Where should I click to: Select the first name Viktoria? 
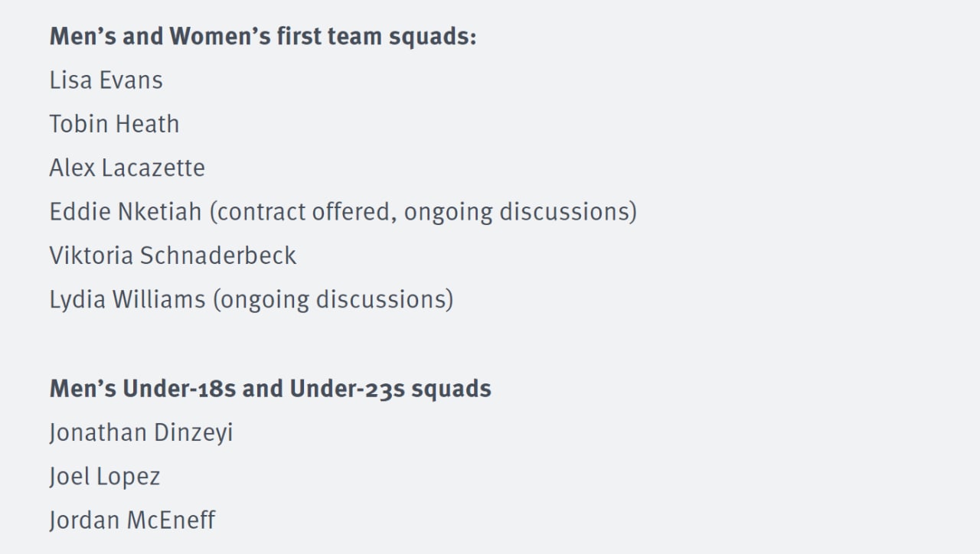(91, 256)
